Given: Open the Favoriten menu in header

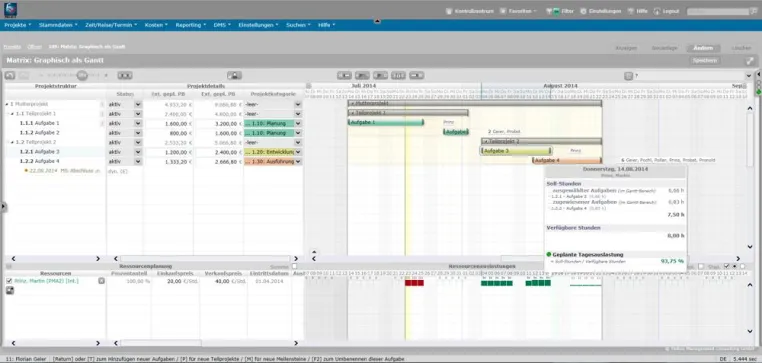Looking at the screenshot, I should pos(519,11).
